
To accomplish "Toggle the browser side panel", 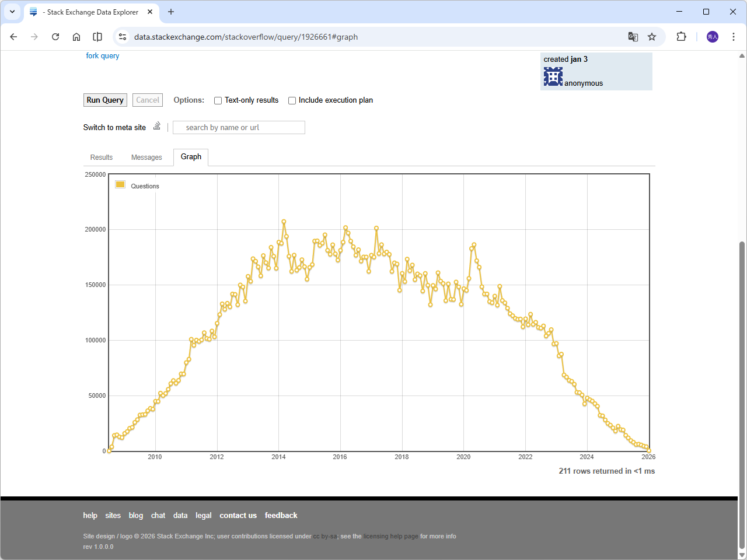I will point(97,37).
